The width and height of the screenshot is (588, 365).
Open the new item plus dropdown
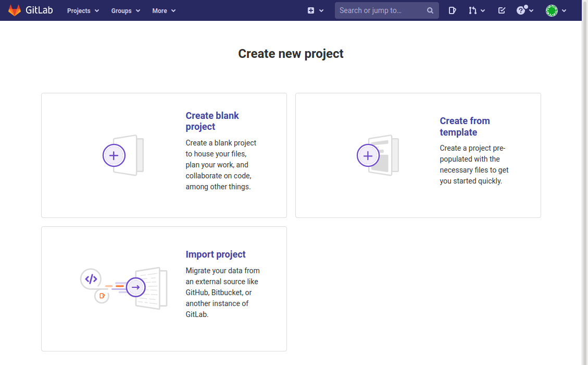pos(315,10)
